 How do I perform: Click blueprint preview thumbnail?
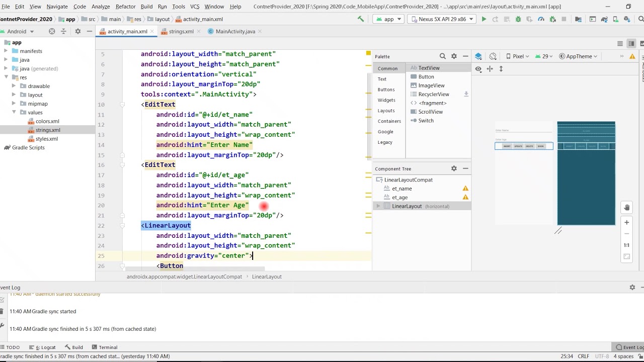[x=586, y=173]
